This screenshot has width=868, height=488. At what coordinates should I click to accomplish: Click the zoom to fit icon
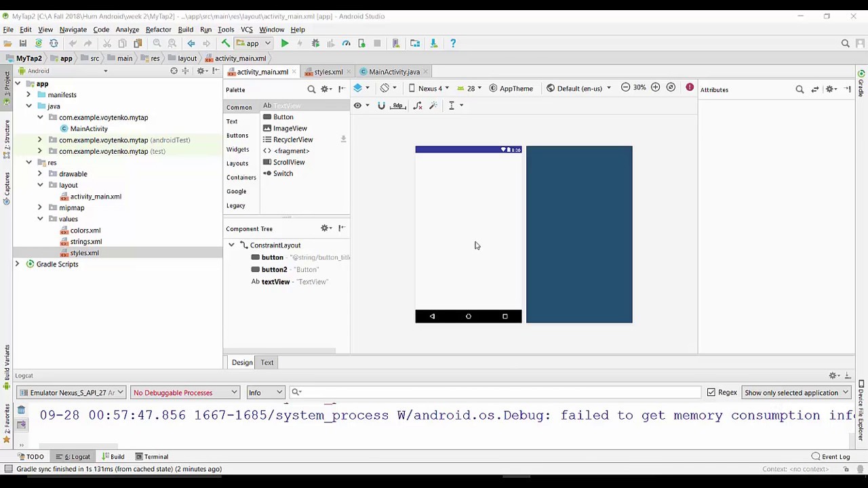click(671, 87)
